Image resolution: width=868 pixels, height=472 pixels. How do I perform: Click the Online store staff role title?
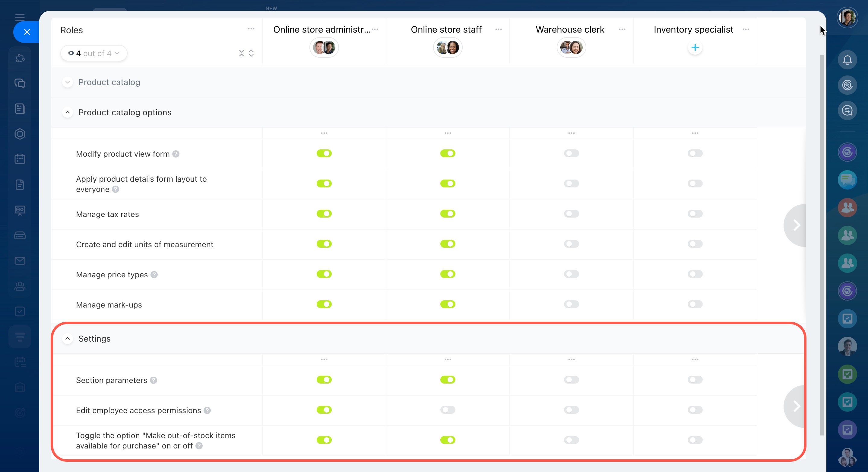point(446,29)
